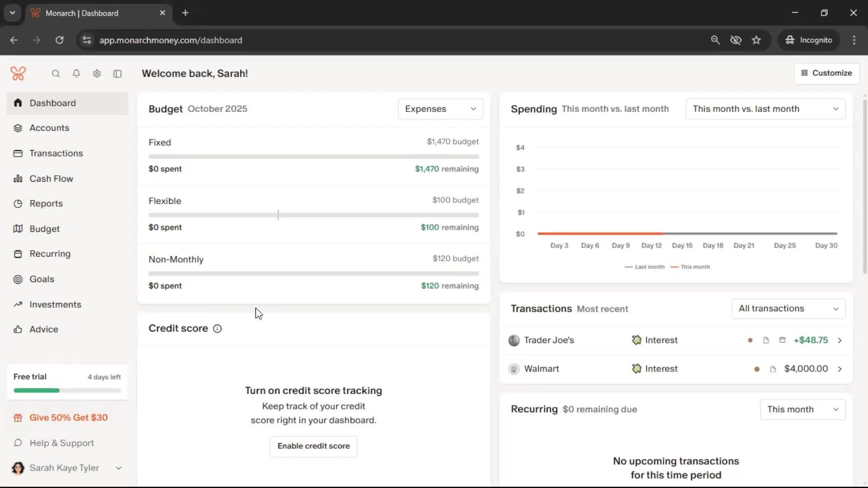Click the search magnifier icon in sidebar header

click(x=56, y=74)
